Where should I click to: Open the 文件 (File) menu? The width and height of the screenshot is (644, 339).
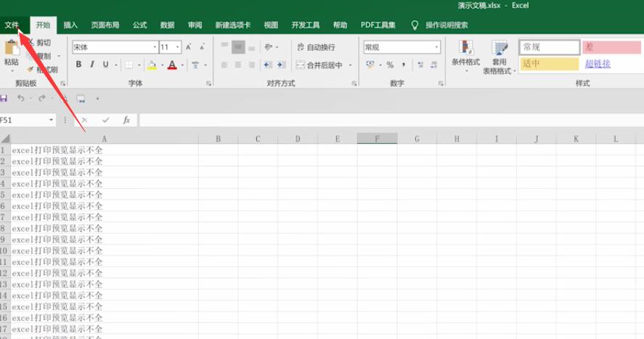pos(12,25)
